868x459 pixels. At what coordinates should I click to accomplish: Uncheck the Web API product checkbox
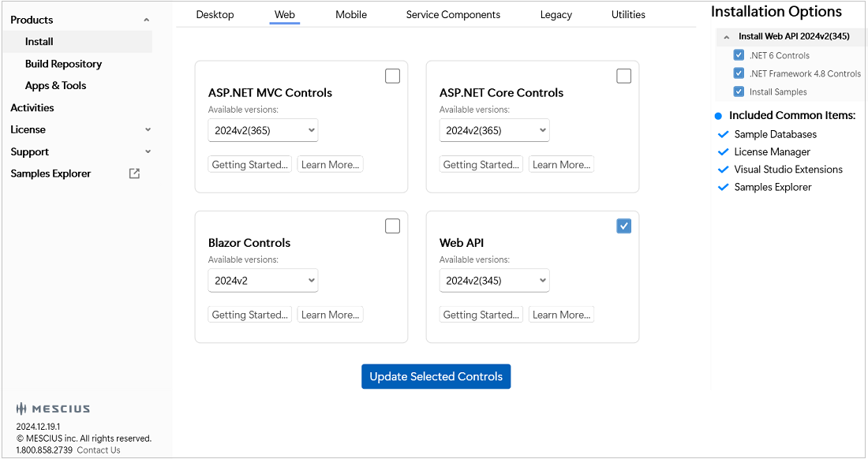pyautogui.click(x=623, y=226)
